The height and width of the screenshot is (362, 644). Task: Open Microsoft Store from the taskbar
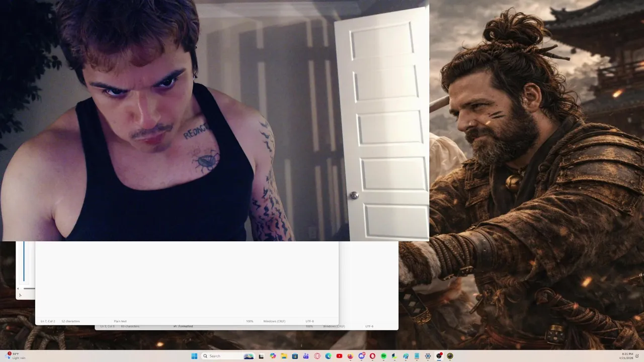point(295,356)
